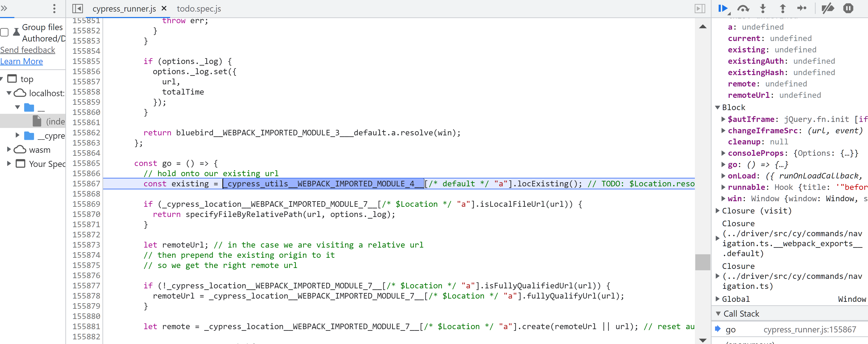Step out of current function

click(782, 8)
